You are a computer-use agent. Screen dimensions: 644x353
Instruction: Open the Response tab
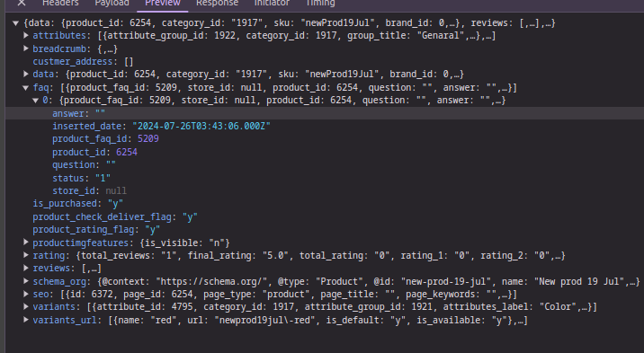pos(217,3)
